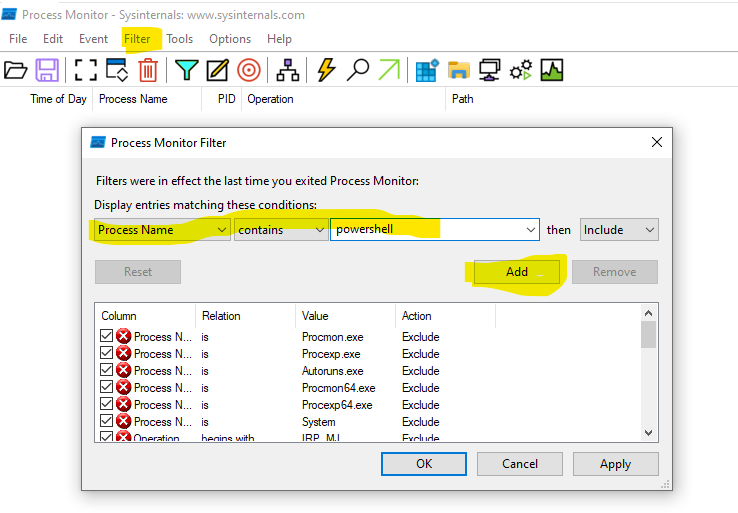Click the red exclude icon for Procmon.exe
The height and width of the screenshot is (513, 738).
tap(123, 337)
